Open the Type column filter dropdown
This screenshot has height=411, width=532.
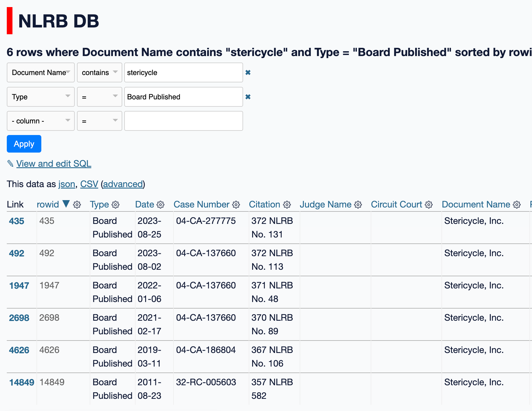click(41, 97)
